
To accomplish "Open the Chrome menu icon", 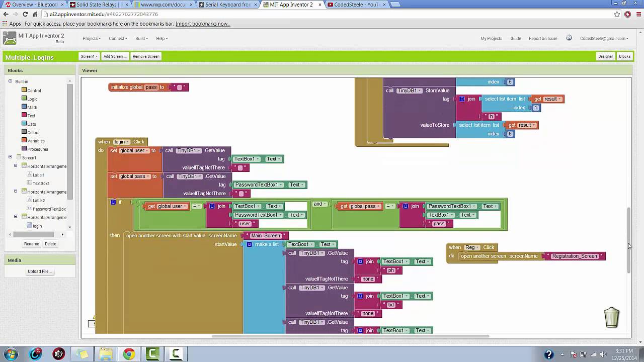I will pyautogui.click(x=637, y=14).
